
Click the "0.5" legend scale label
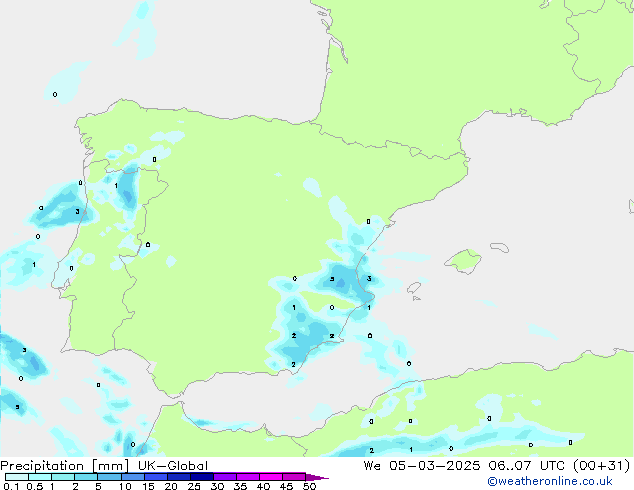(35, 486)
